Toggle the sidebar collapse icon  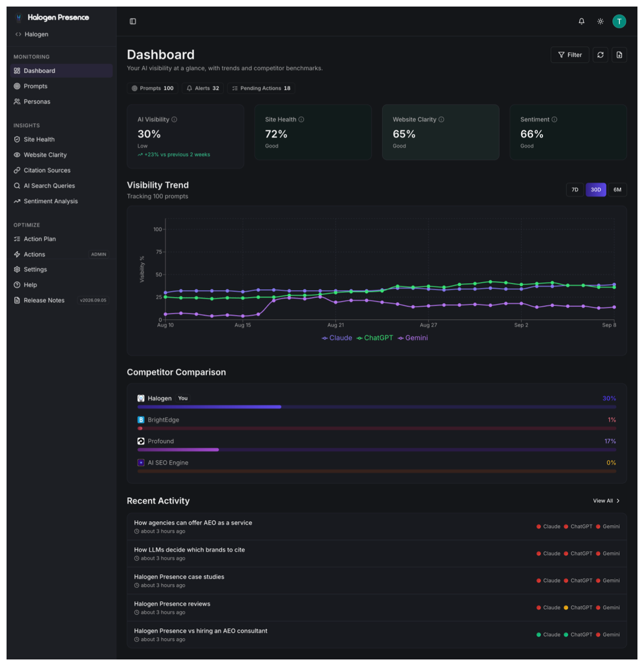(x=133, y=21)
